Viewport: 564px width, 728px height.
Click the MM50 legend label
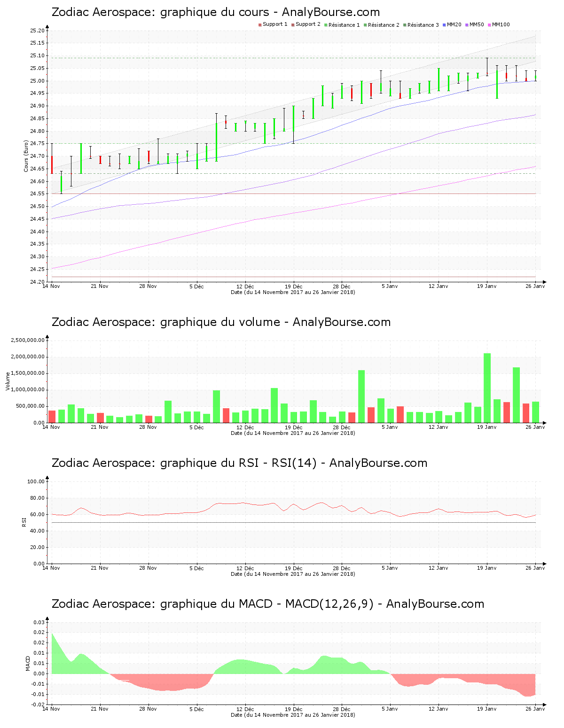coord(477,24)
